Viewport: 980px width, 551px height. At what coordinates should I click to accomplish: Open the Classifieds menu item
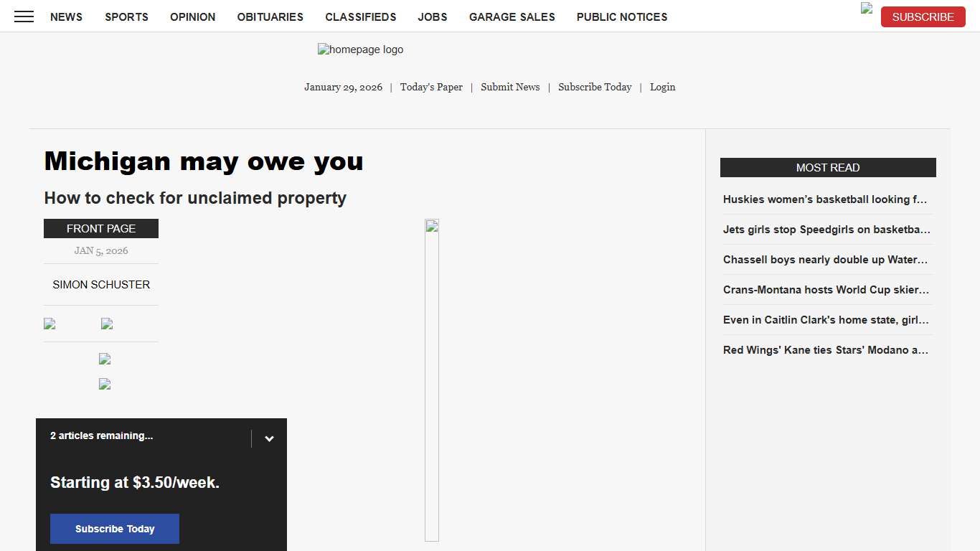[360, 17]
